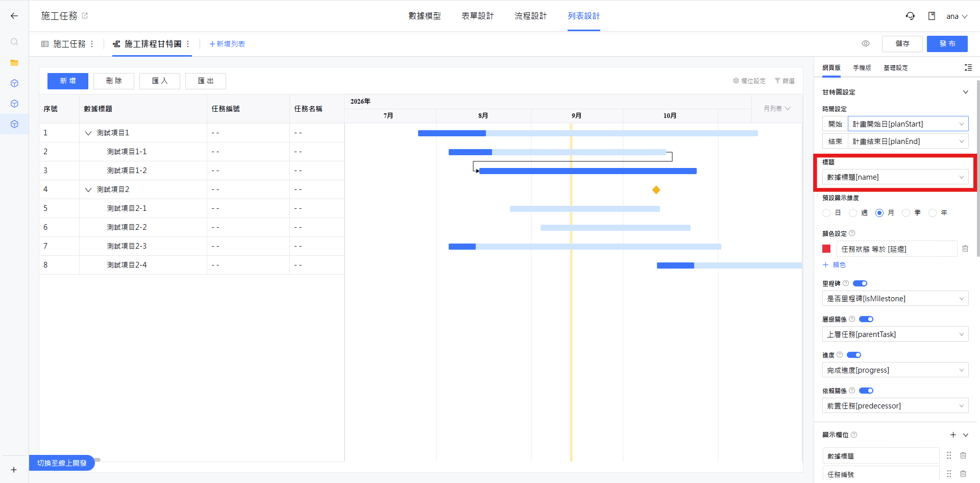
Task: Click help icon next to 依賴關係
Action: [852, 391]
